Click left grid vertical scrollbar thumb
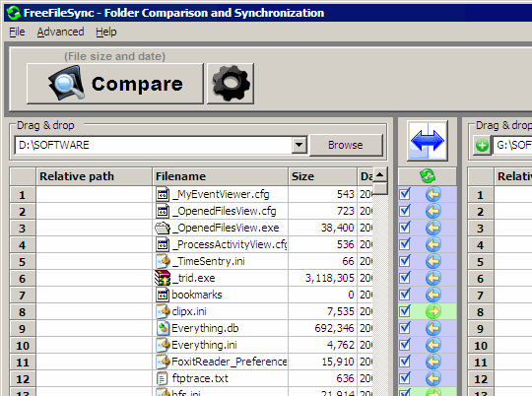 pos(380,189)
